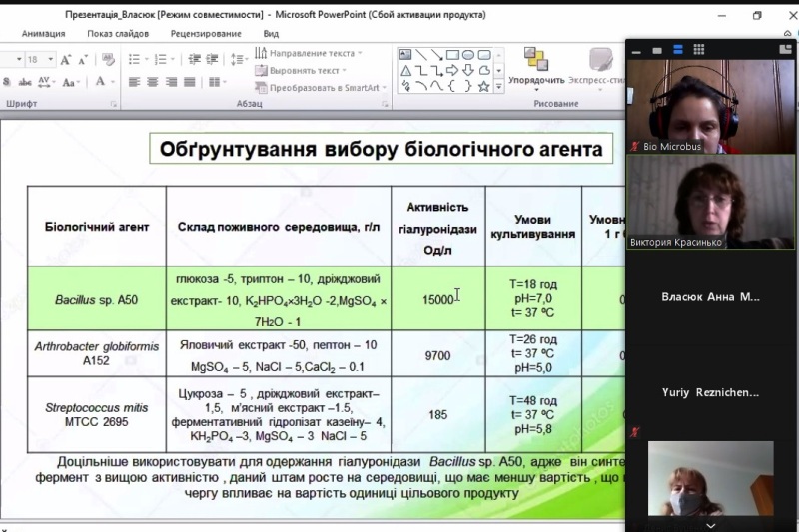
Task: Select the cloud-like freeform shape
Action: point(484,70)
